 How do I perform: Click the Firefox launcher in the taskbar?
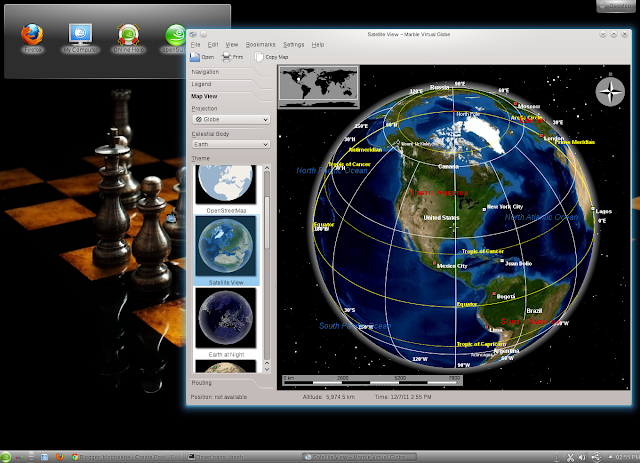click(x=60, y=457)
